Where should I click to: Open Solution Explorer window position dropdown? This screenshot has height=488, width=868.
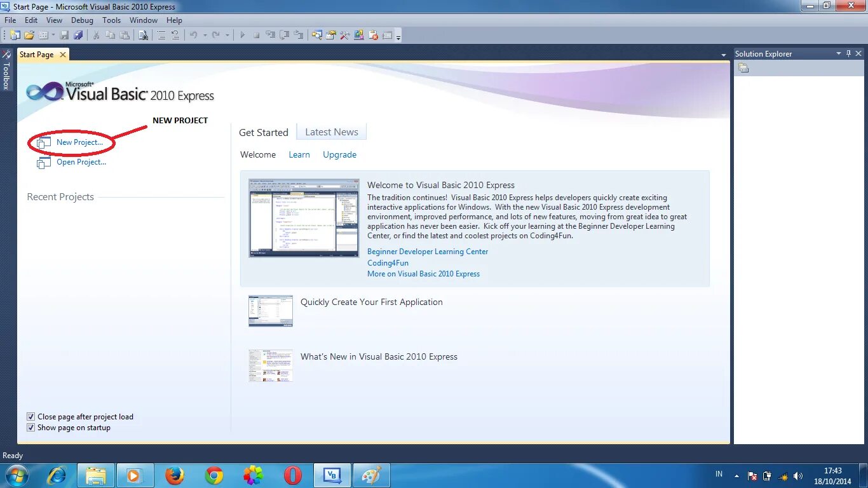click(839, 53)
